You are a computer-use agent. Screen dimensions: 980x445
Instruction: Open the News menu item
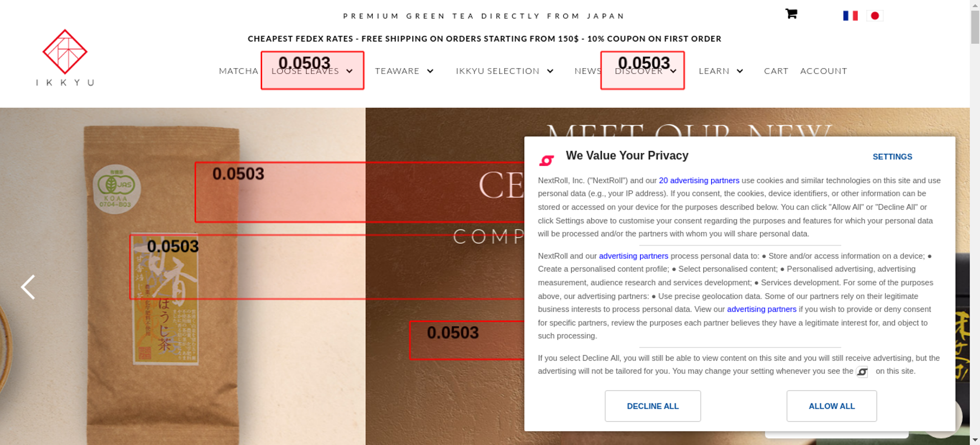588,71
